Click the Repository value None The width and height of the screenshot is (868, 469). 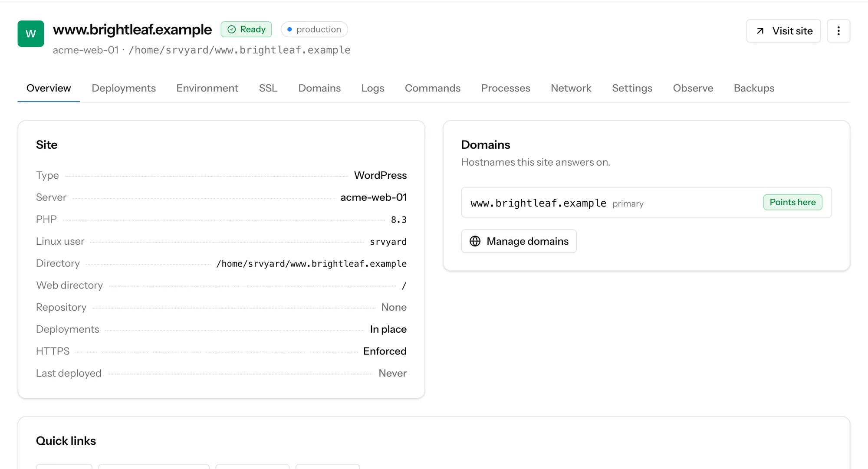394,307
